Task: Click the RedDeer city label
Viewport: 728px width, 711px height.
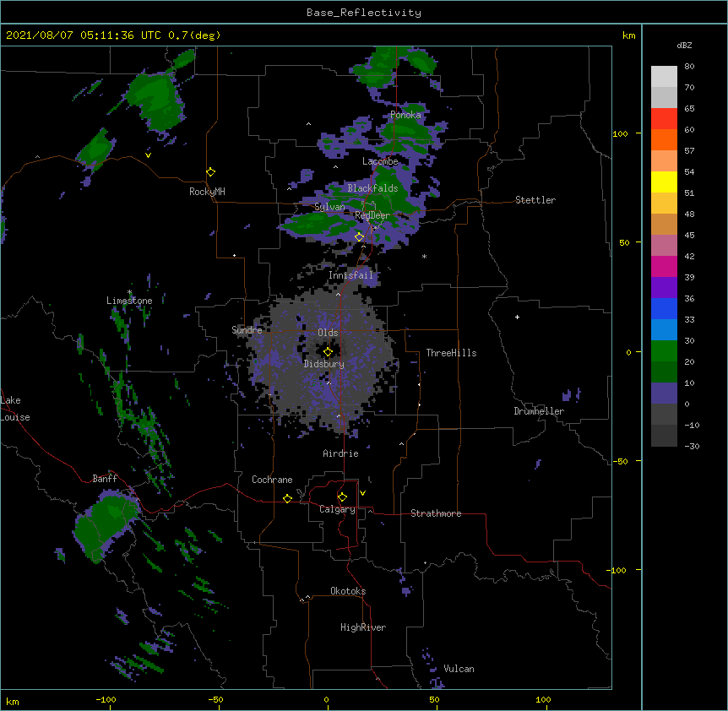Action: pyautogui.click(x=372, y=215)
